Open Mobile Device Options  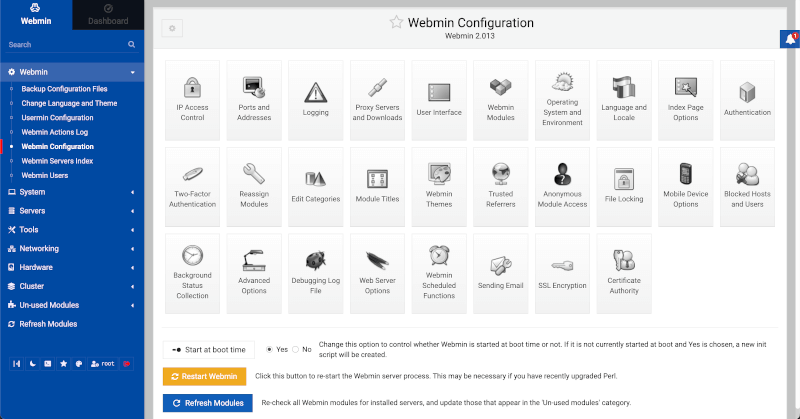686,187
